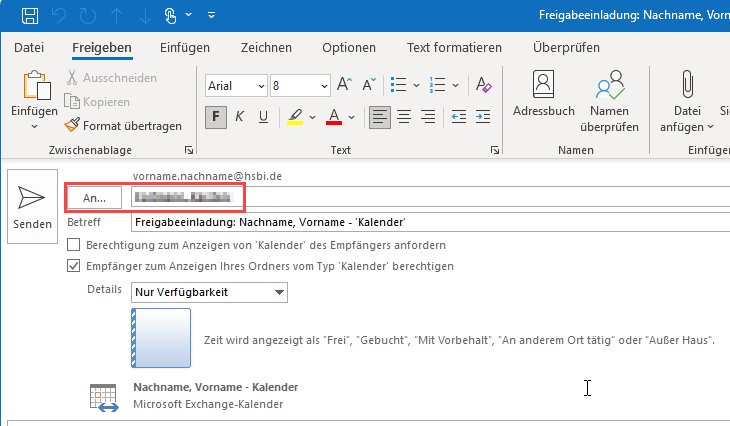Open the Datei tab
This screenshot has height=426, width=730.
tap(29, 47)
